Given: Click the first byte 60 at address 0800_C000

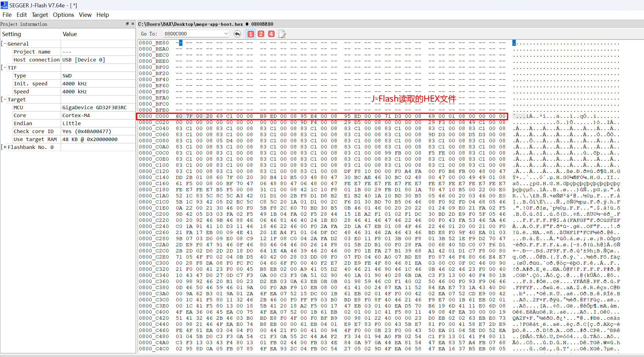Looking at the screenshot, I should (x=179, y=116).
